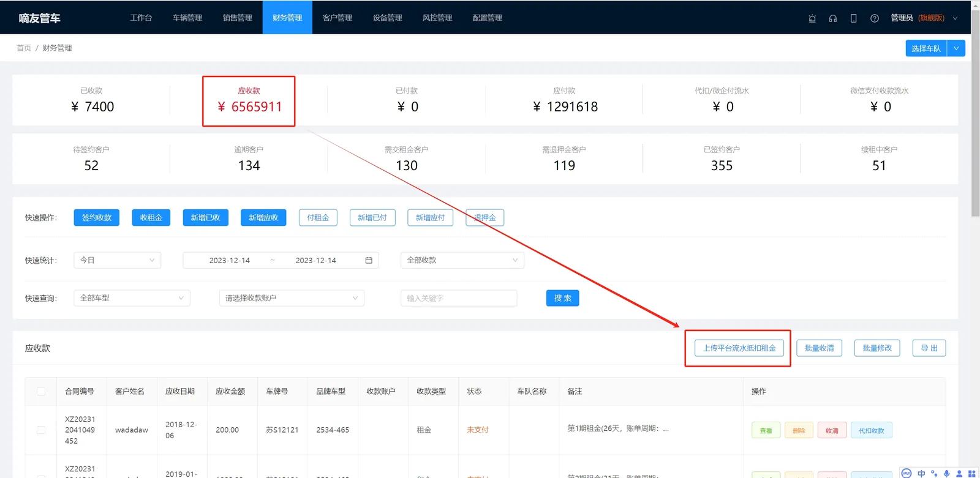This screenshot has width=980, height=478.
Task: Click the 搜索 search button
Action: click(x=563, y=298)
